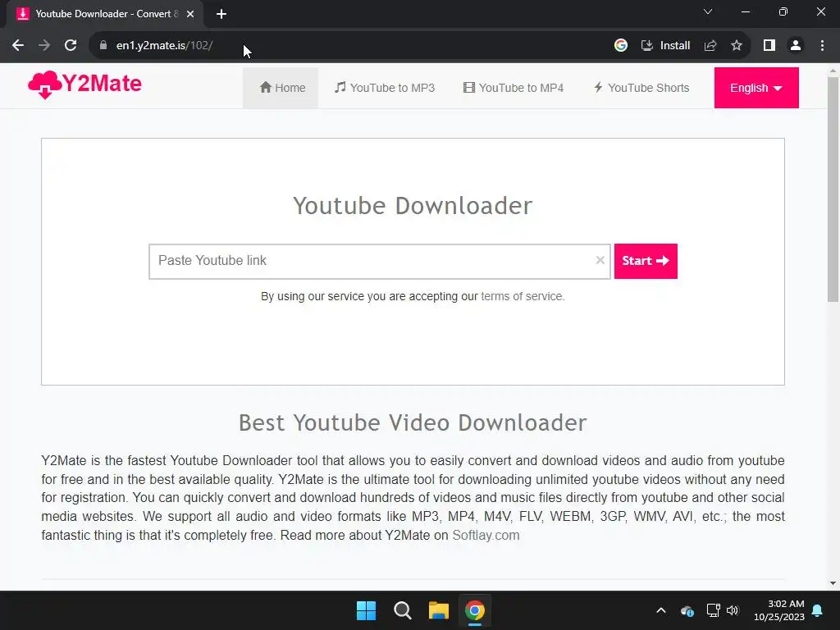Follow the Softlay.com link
Image resolution: width=840 pixels, height=630 pixels.
[486, 535]
